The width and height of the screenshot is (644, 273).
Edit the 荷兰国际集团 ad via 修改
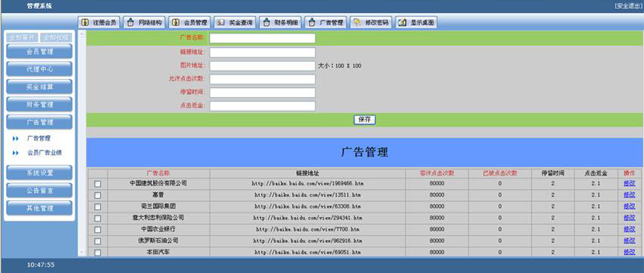(x=629, y=206)
